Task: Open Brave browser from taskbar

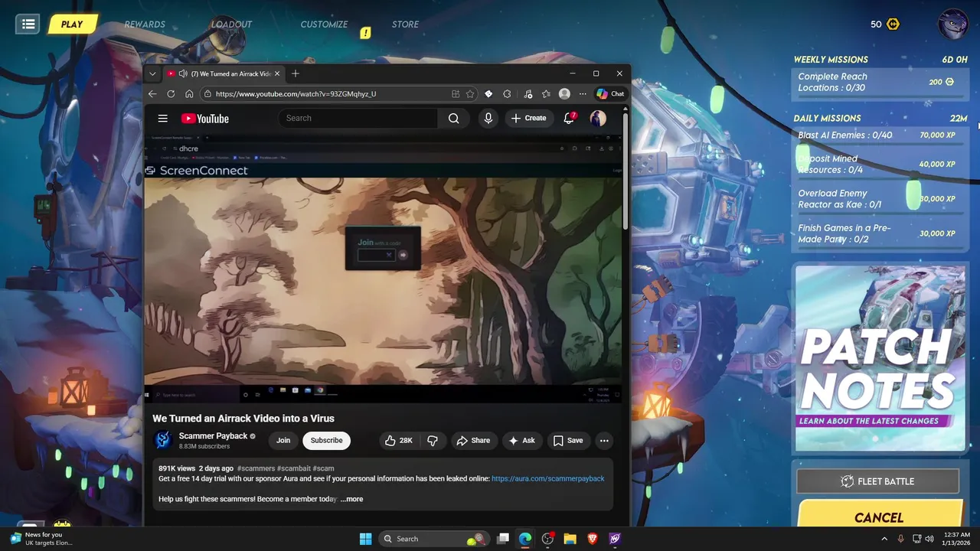Action: pyautogui.click(x=592, y=539)
